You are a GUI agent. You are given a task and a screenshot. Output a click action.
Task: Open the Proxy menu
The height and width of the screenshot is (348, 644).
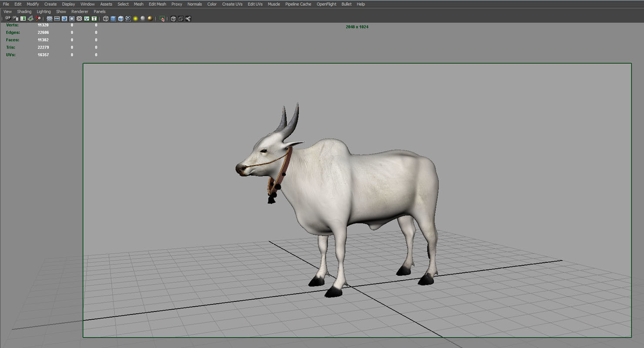pos(177,4)
